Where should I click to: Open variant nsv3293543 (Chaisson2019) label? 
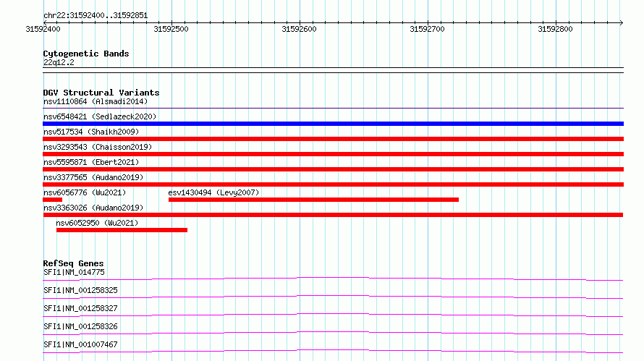(x=98, y=147)
